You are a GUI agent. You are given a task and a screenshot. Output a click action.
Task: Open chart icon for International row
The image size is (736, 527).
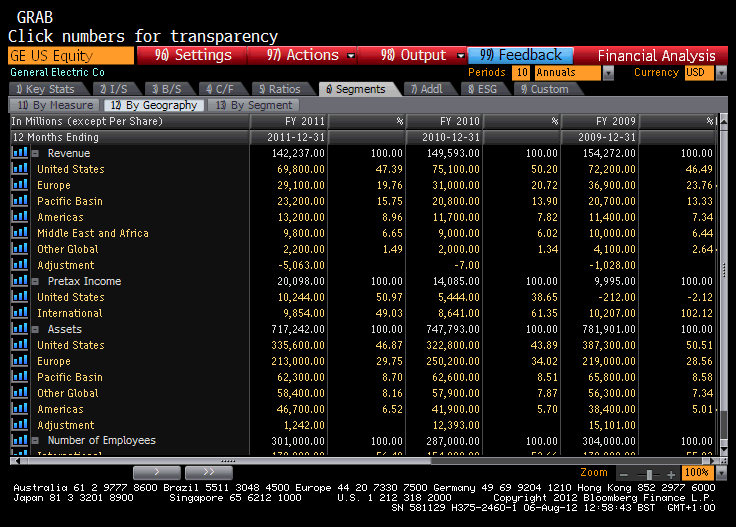20,313
